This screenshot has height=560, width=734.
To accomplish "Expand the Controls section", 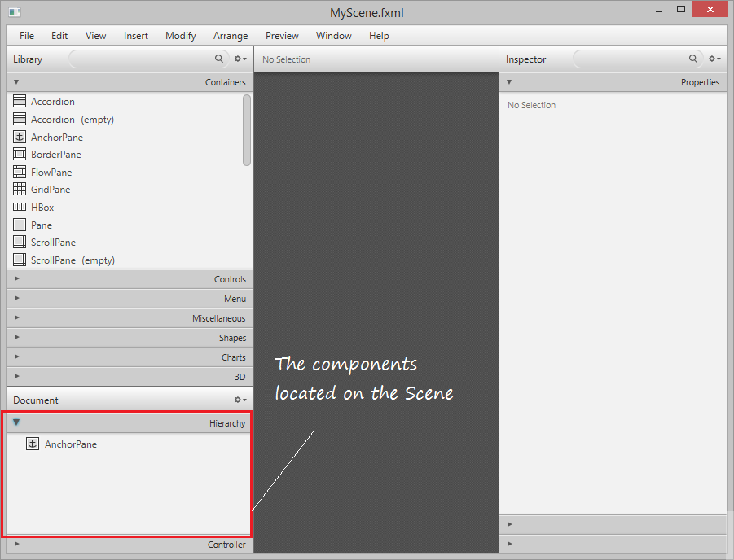I will click(x=17, y=278).
